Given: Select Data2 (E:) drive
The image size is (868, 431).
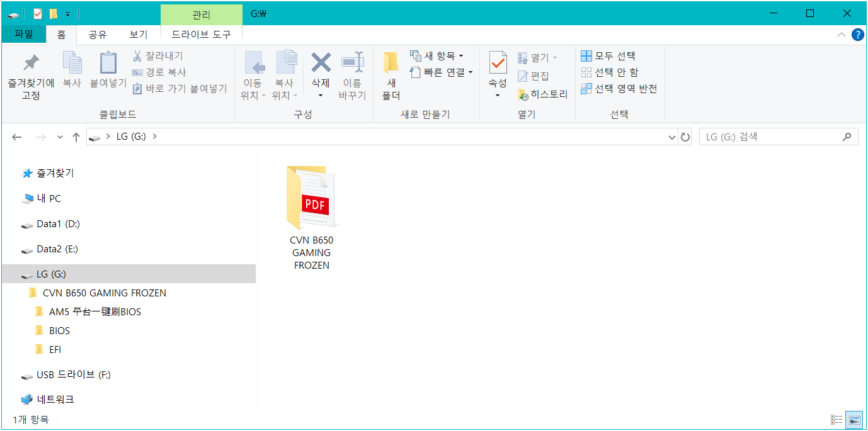Looking at the screenshot, I should coord(50,249).
